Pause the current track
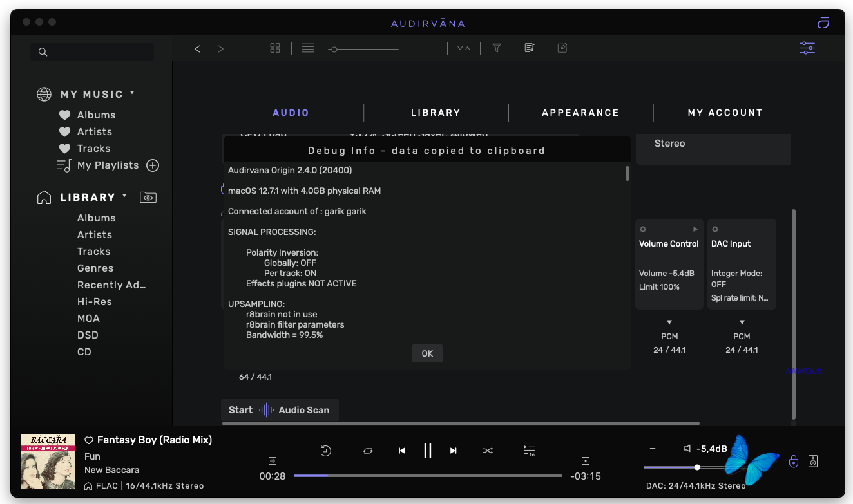 (427, 451)
